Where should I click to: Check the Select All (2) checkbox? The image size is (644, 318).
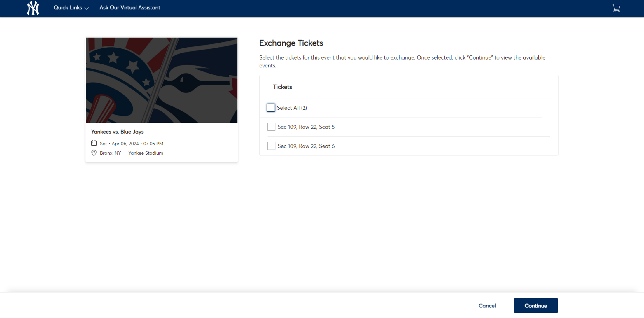point(271,107)
